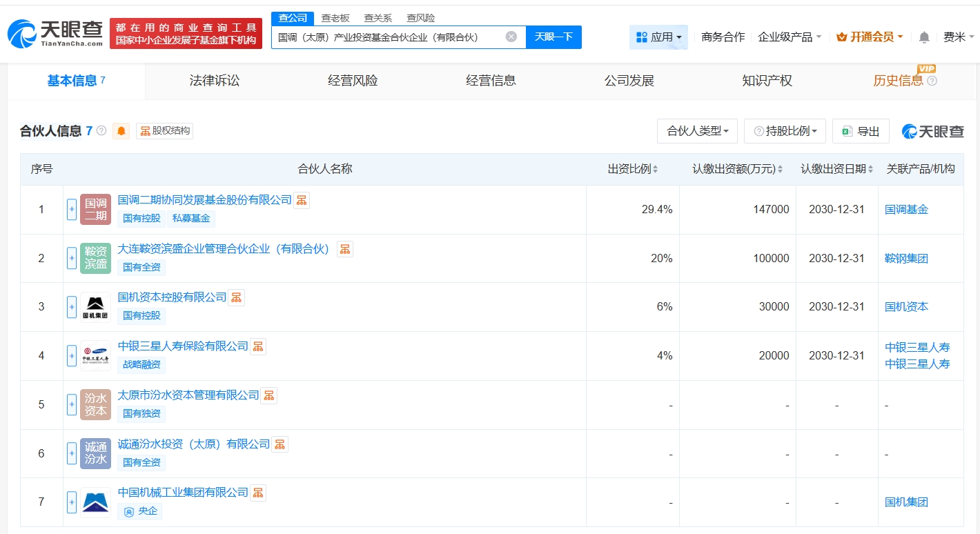Click the help question mark beside 合伙人信息

pyautogui.click(x=101, y=130)
